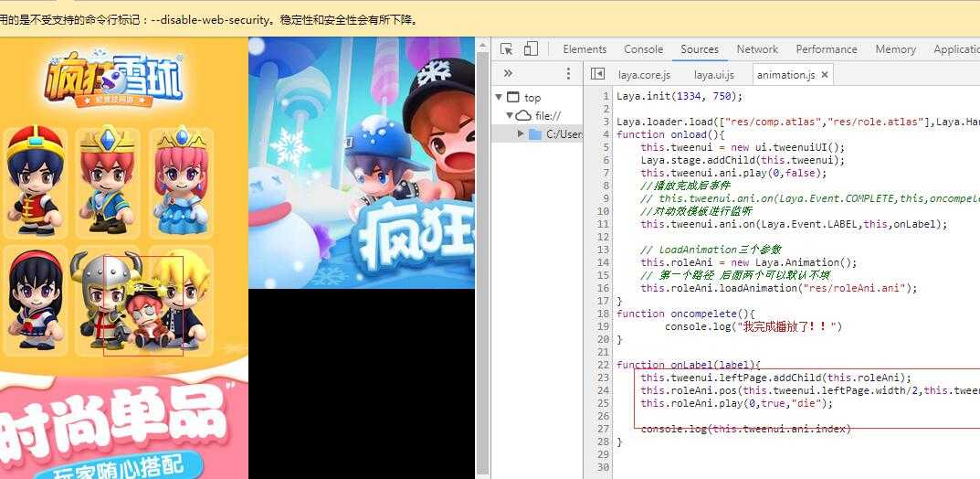The image size is (980, 479).
Task: Select the blue-gem crowned prince character
Action: point(108,181)
